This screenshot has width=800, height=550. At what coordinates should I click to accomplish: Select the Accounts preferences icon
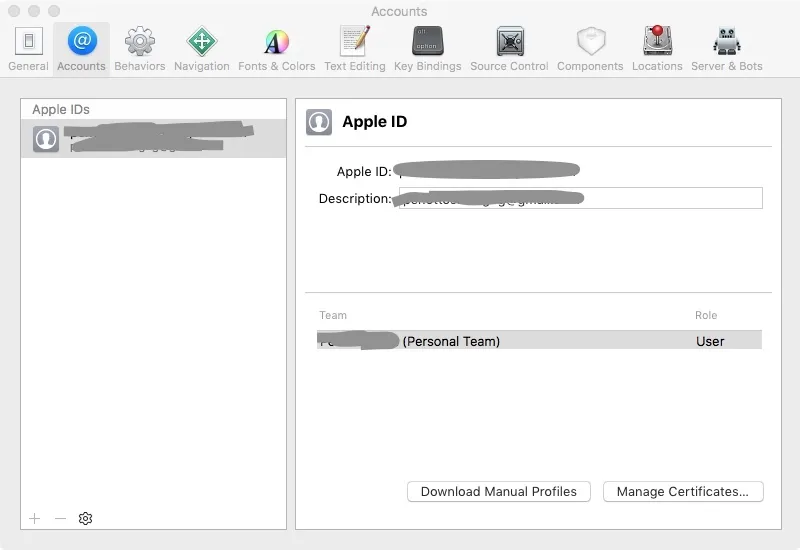click(x=82, y=49)
